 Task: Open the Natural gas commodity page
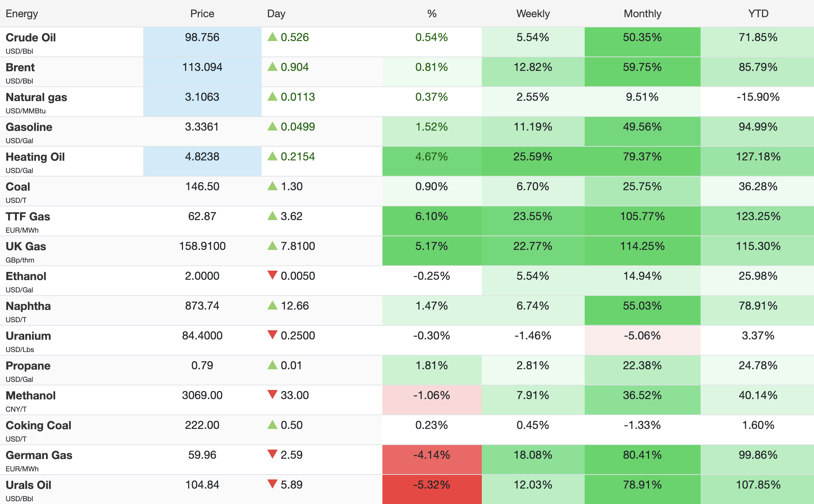(36, 97)
